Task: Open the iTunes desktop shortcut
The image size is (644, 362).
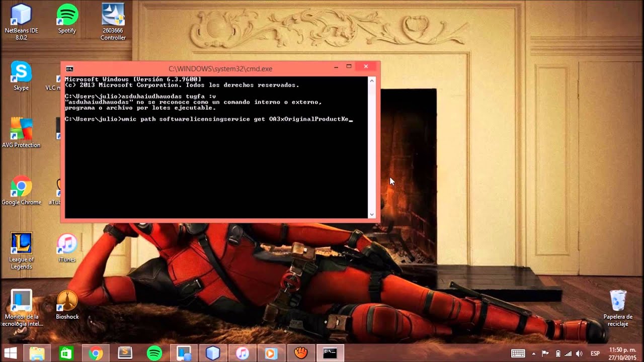Action: click(67, 248)
